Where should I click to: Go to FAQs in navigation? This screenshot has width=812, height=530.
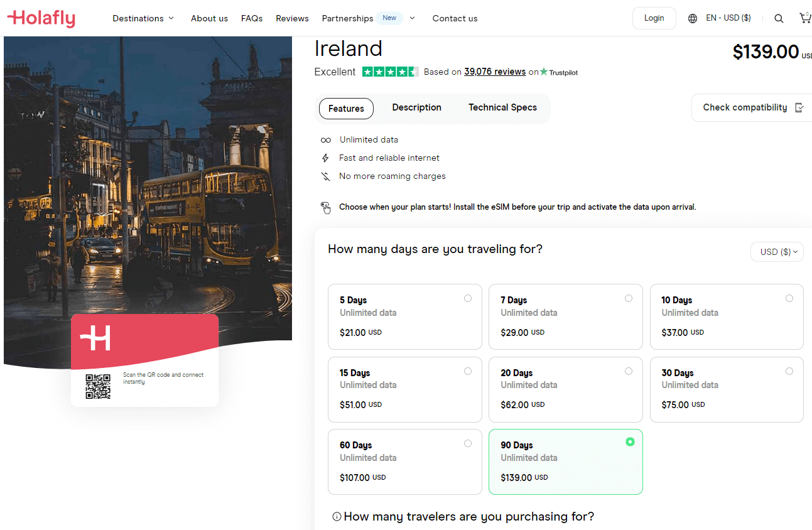(252, 18)
